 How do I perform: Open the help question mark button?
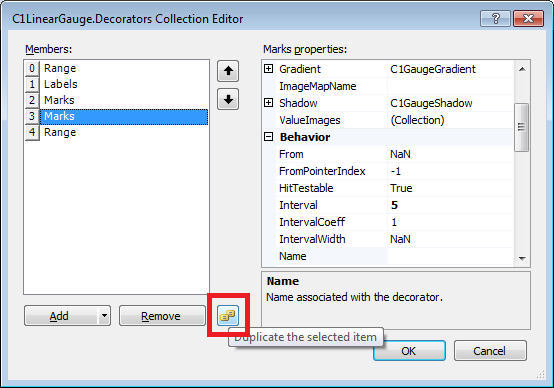click(x=495, y=18)
